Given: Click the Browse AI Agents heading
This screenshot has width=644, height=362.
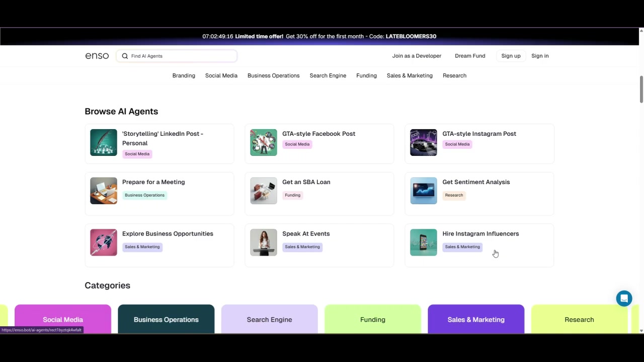Looking at the screenshot, I should (121, 111).
